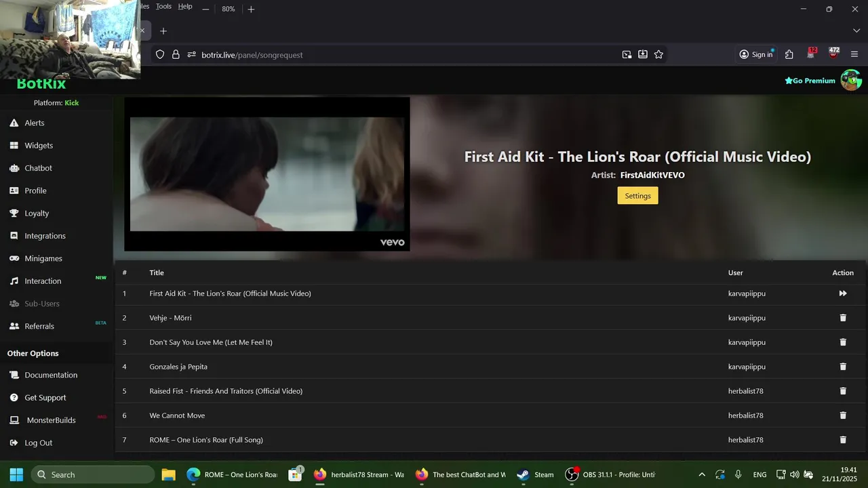Screen dimensions: 868x488
Task: Click the extension icon with 12 badge
Action: 812,54
